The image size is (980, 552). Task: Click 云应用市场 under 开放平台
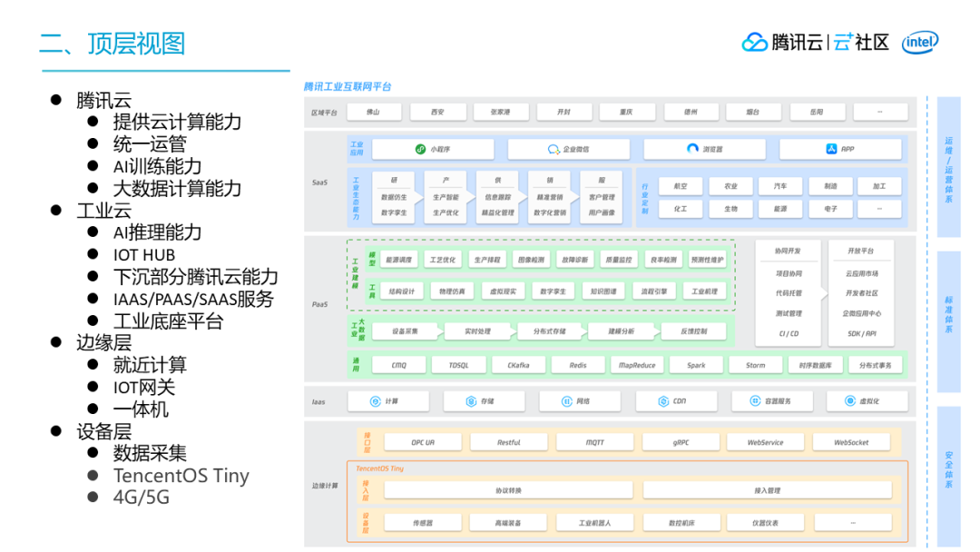862,274
